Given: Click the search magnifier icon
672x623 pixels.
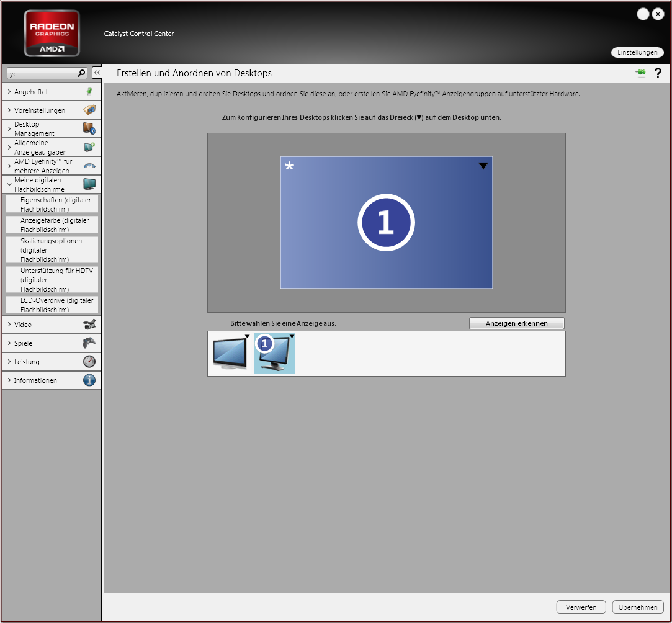Looking at the screenshot, I should [x=81, y=73].
